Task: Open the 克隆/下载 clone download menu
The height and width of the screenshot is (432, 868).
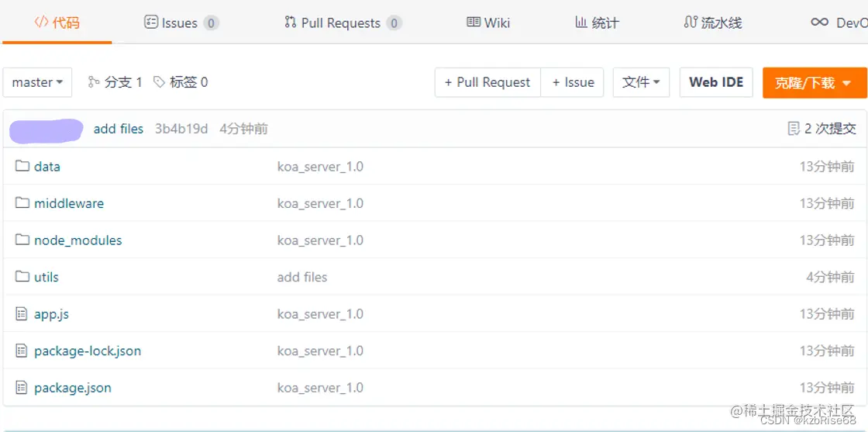Action: (815, 82)
